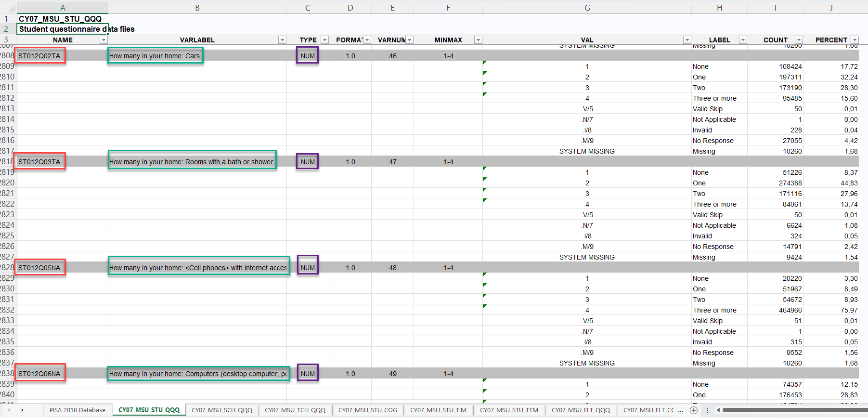Open the VARLABEL column filter dropdown
The height and width of the screenshot is (418, 868).
pos(282,40)
